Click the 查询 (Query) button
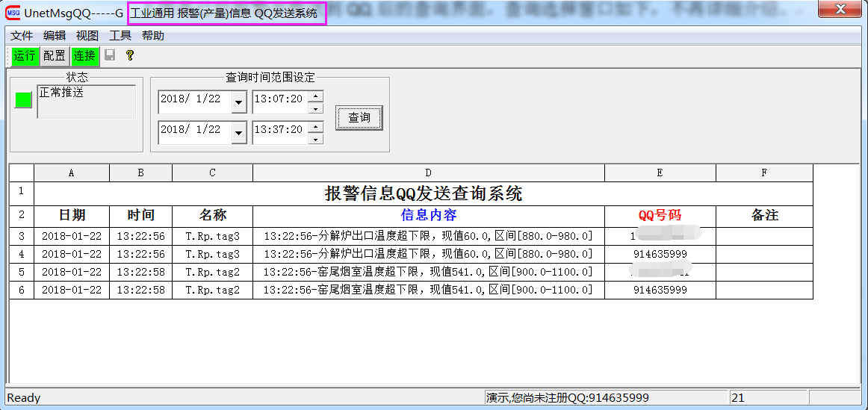This screenshot has width=868, height=410. tap(359, 117)
